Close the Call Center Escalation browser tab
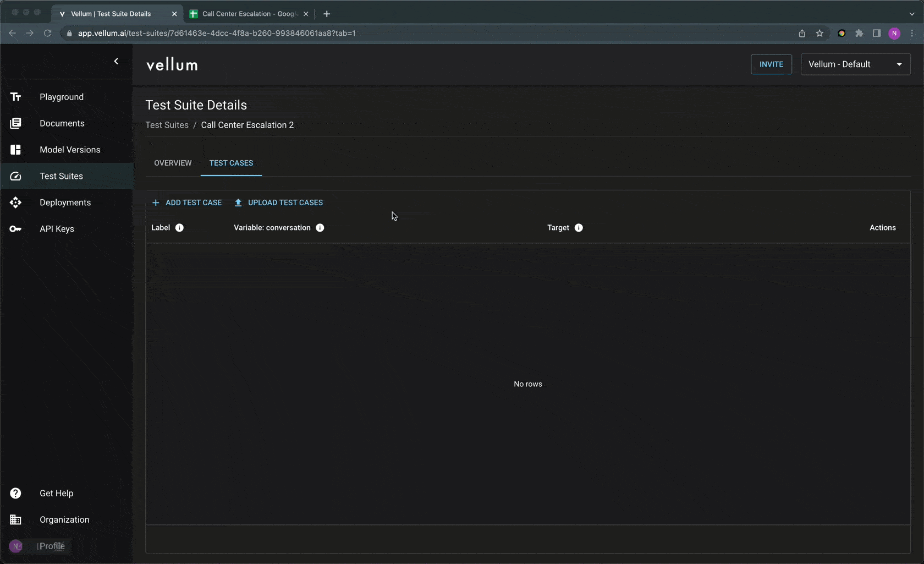Viewport: 924px width, 564px height. tap(306, 14)
